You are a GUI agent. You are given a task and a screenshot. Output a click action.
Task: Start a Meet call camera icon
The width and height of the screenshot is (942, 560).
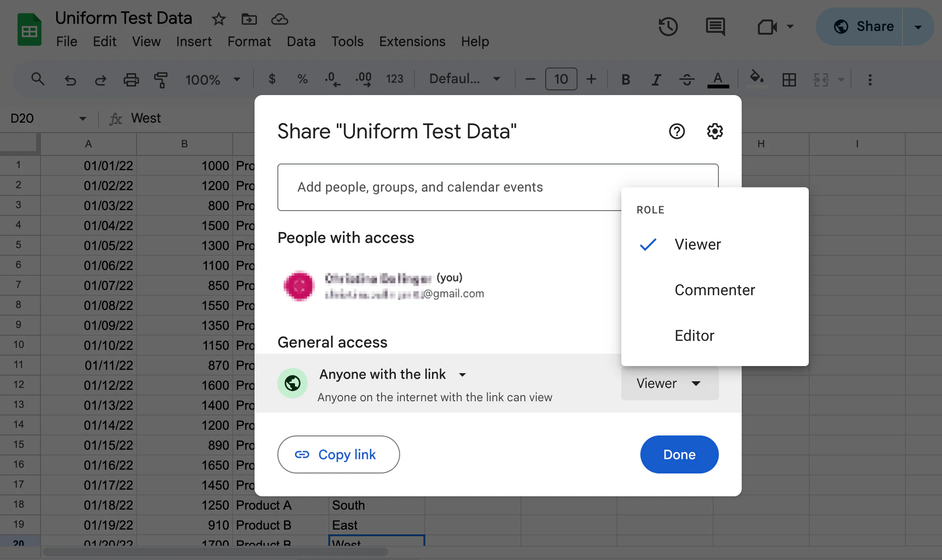(767, 27)
